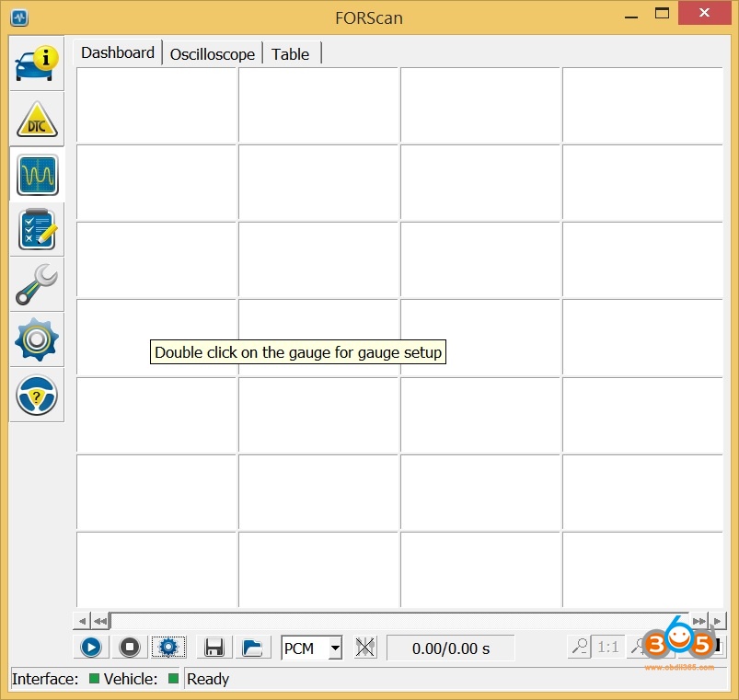Load a log with open folder icon
The height and width of the screenshot is (700, 739).
(x=252, y=648)
